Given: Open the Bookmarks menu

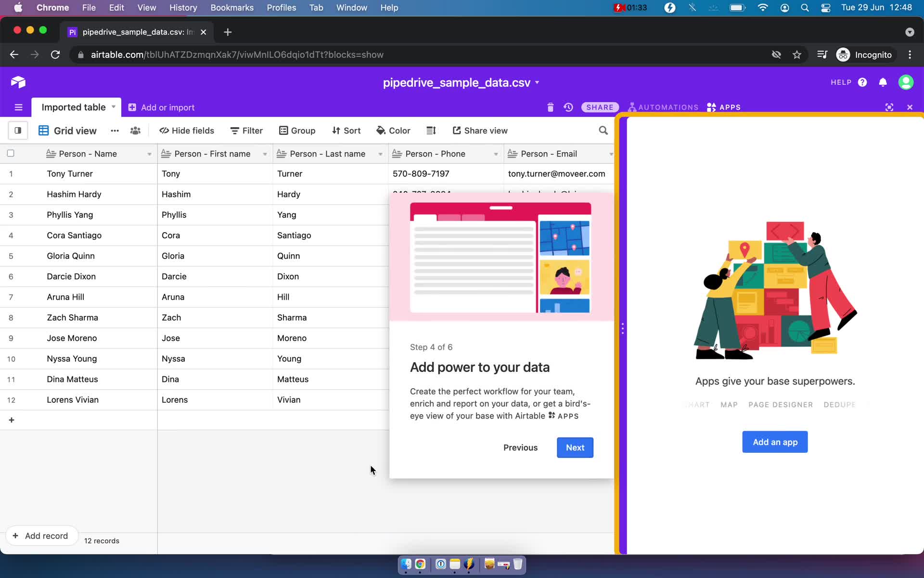Looking at the screenshot, I should tap(232, 8).
